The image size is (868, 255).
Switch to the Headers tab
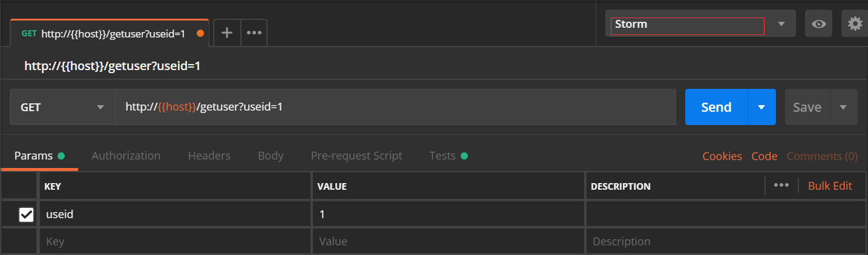pos(209,155)
